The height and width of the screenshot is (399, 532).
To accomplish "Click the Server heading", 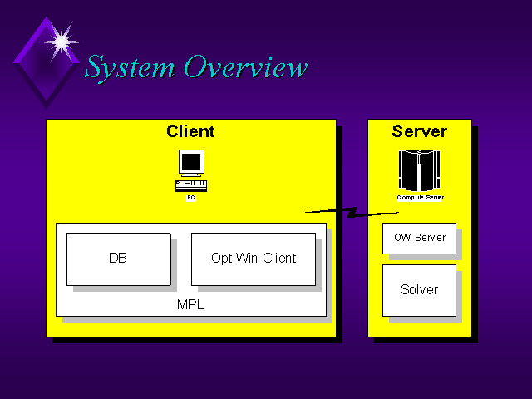I will (419, 131).
